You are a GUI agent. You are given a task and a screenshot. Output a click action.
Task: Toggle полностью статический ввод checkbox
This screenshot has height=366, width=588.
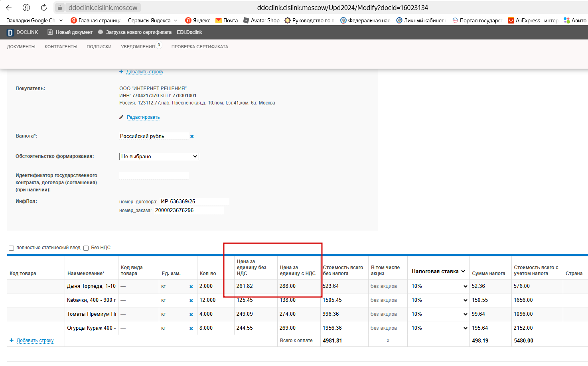12,248
